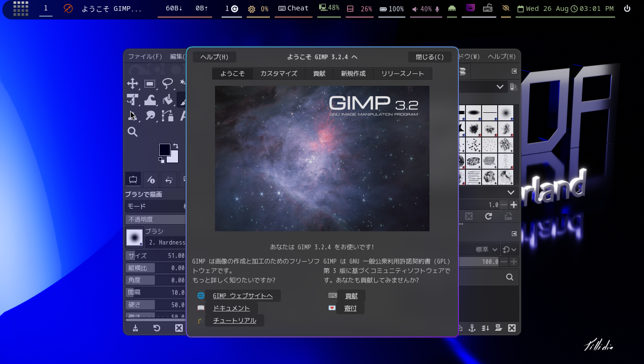
Task: Switch to the Undo History tab
Action: coord(168,180)
